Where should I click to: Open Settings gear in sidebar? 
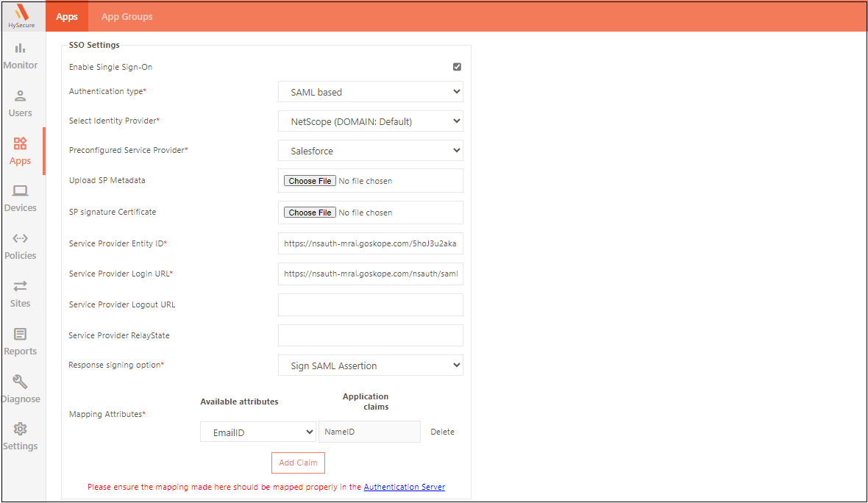(21, 437)
